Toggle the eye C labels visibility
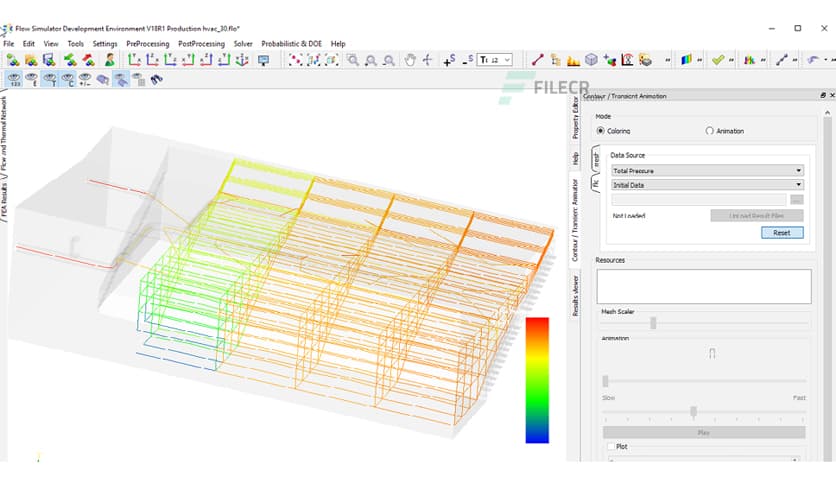The height and width of the screenshot is (484, 836). click(x=68, y=79)
